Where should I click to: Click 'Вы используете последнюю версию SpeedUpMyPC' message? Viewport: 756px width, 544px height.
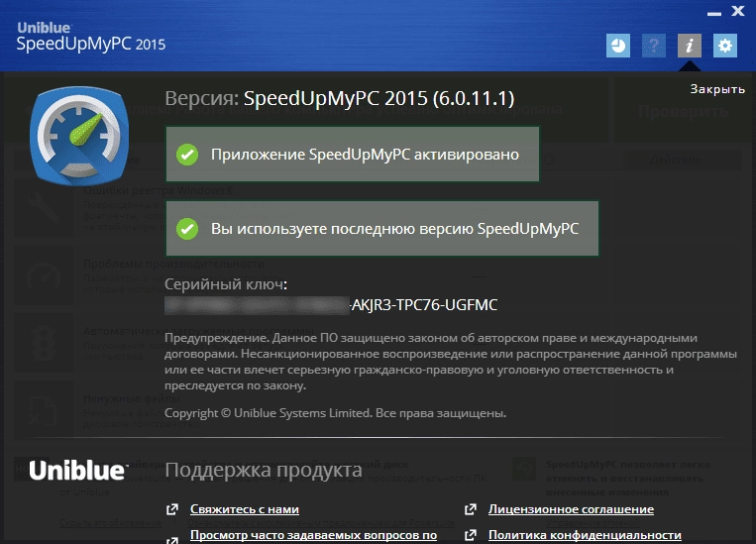point(382,229)
